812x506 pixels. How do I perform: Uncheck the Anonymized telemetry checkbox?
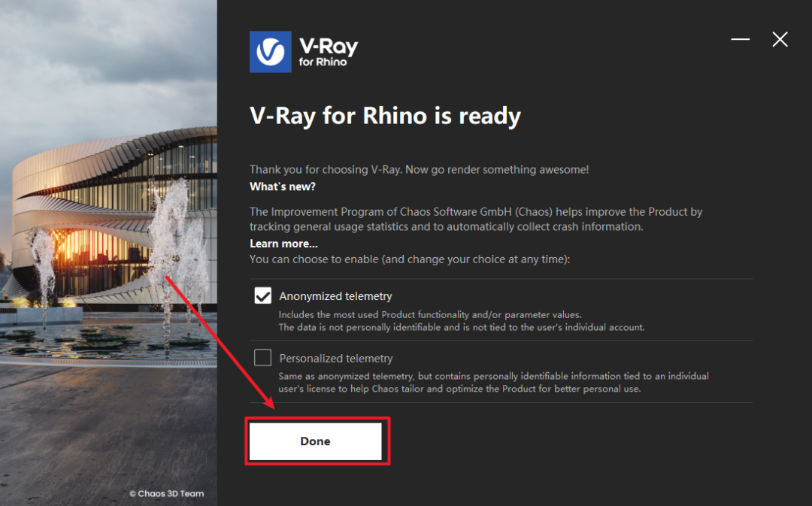tap(262, 295)
